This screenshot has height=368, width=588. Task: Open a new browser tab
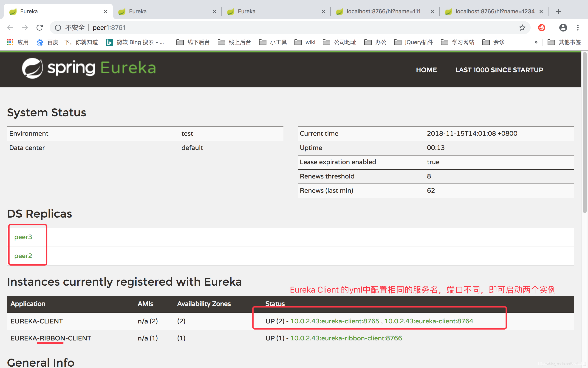click(x=558, y=11)
